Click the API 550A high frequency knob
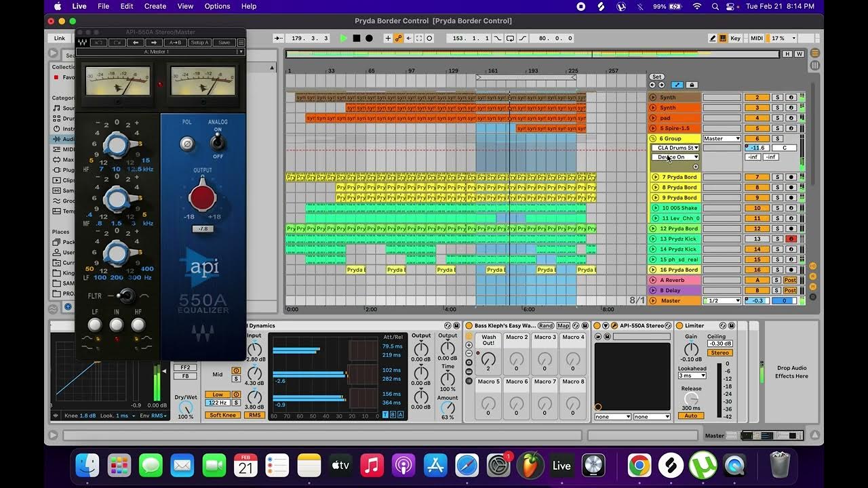The image size is (868, 488). point(117,144)
